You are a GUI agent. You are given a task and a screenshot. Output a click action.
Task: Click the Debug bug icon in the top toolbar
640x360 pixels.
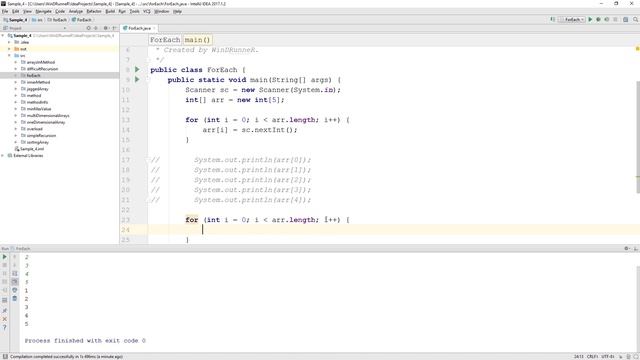click(x=598, y=20)
